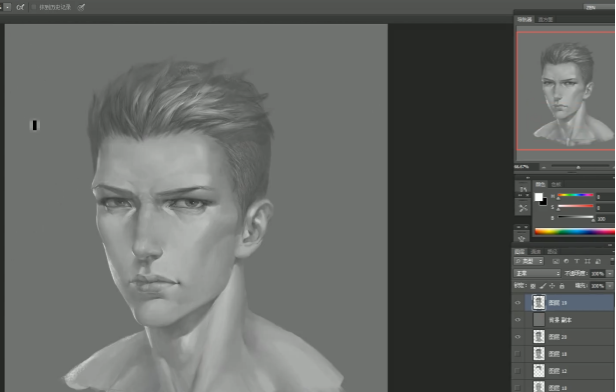Click the H hue slider
The image size is (616, 392).
(576, 195)
